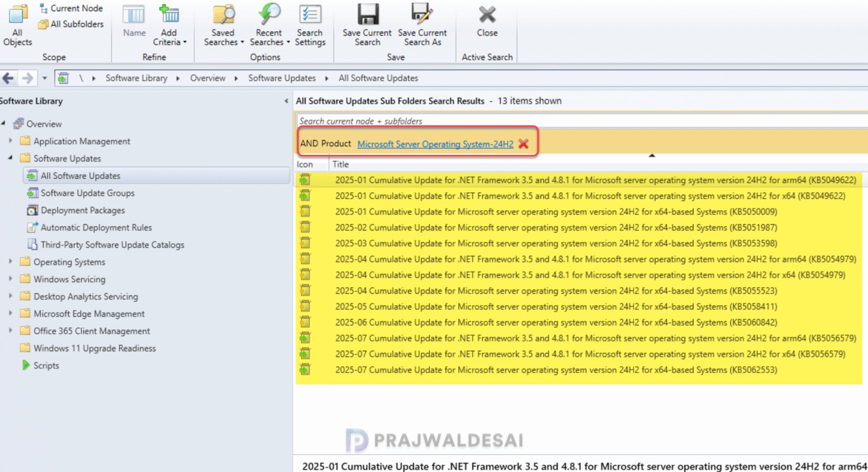This screenshot has height=472, width=868.
Task: Click the Save Current Search icon
Action: pos(367,15)
